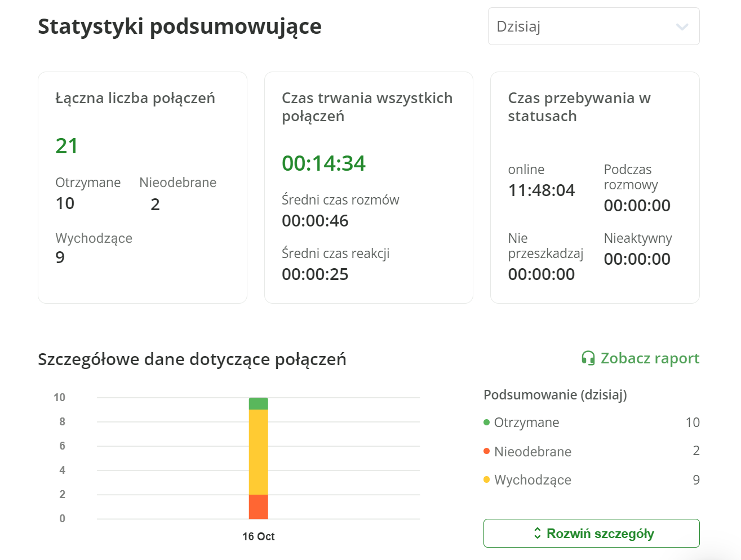Click the "Podsumowanie (dzisiaj)" heading
The image size is (741, 560).
pos(554,395)
